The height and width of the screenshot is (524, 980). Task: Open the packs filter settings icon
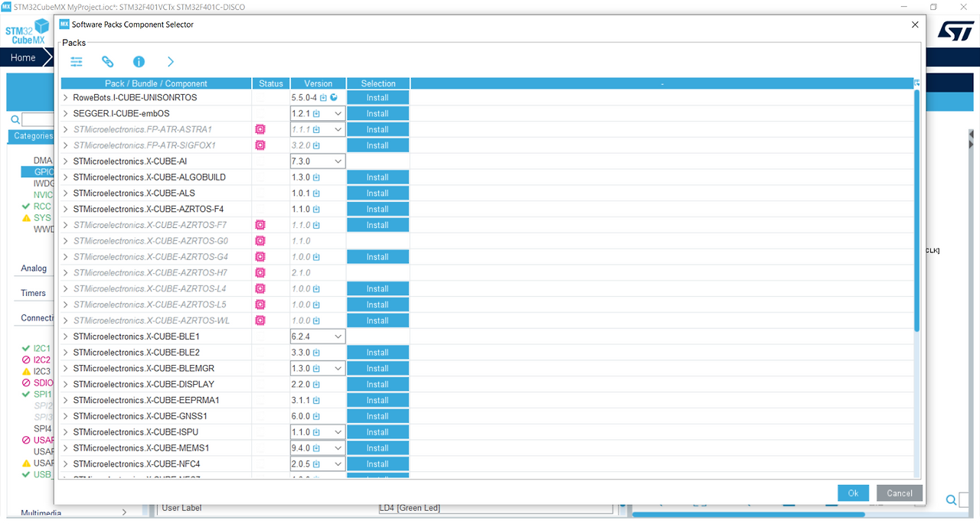(x=77, y=62)
